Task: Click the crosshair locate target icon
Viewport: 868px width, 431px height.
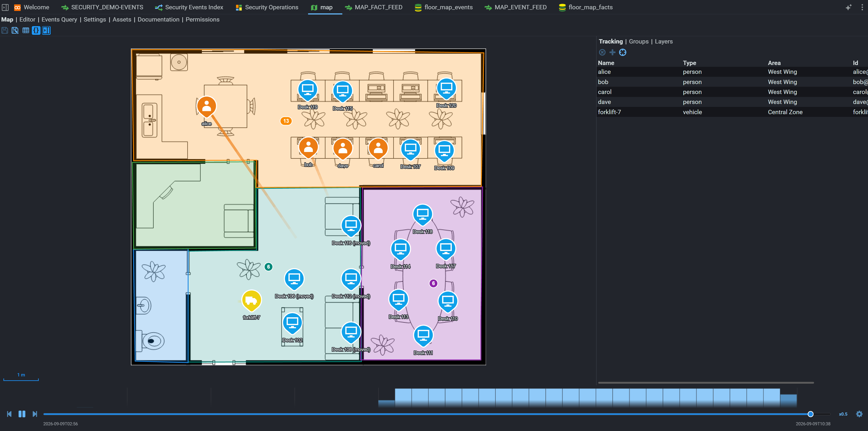Action: point(623,52)
